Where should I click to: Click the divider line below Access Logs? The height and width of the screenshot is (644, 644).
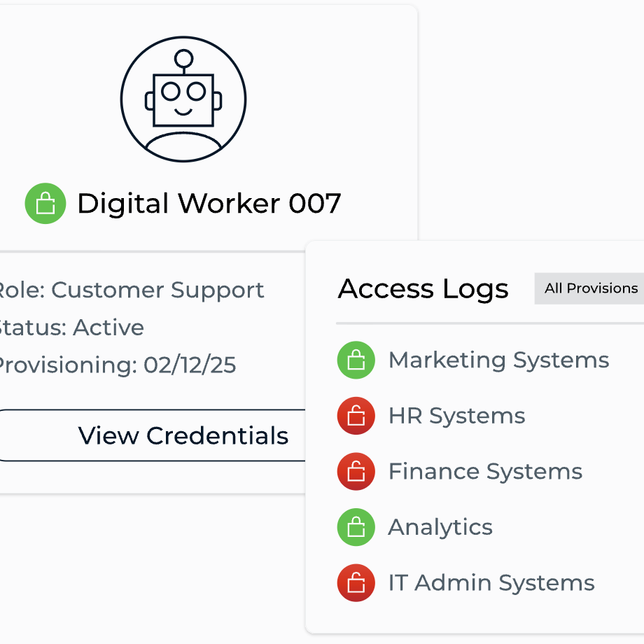coord(490,323)
